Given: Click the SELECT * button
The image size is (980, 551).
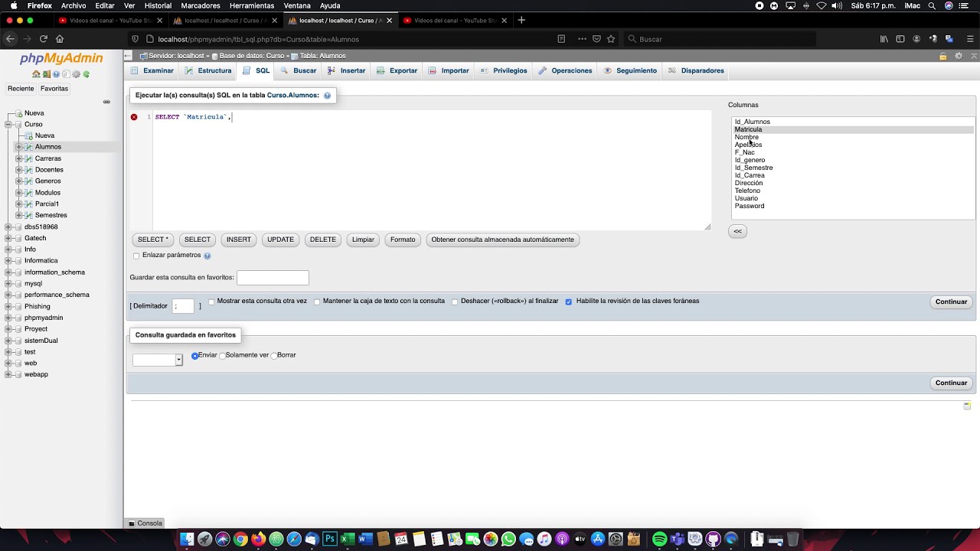Looking at the screenshot, I should click(x=153, y=240).
